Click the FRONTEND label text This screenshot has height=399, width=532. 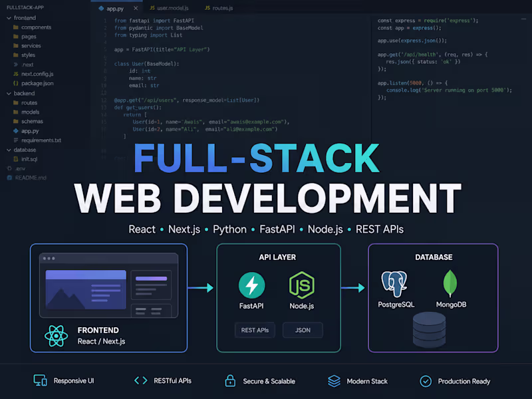click(x=98, y=331)
